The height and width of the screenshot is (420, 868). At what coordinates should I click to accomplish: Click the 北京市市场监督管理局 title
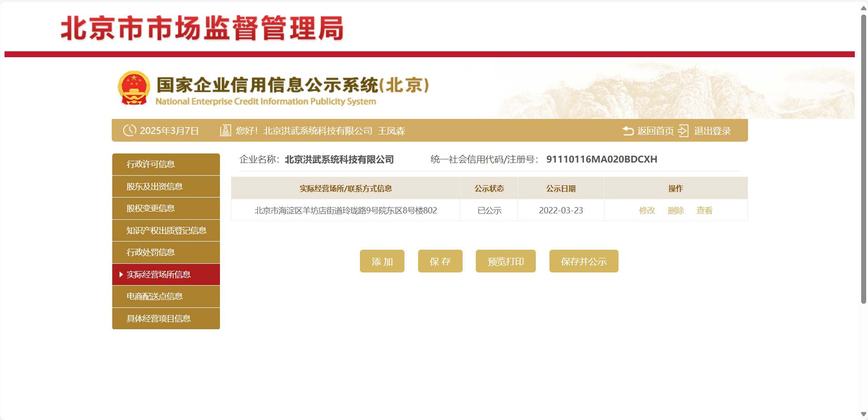[202, 28]
